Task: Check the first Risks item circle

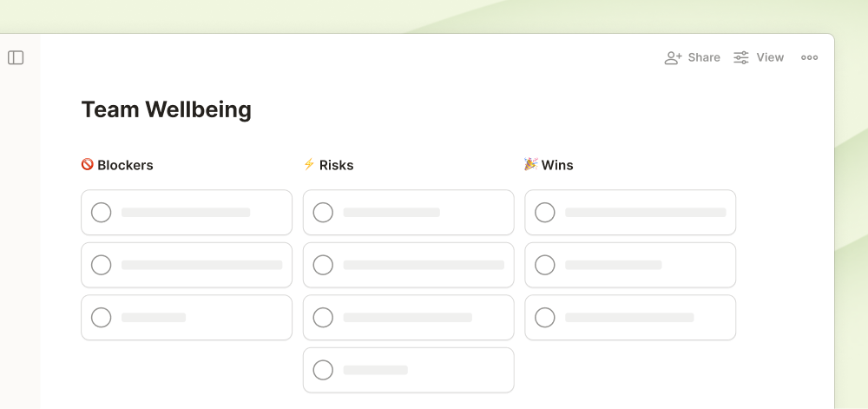Action: click(x=323, y=212)
